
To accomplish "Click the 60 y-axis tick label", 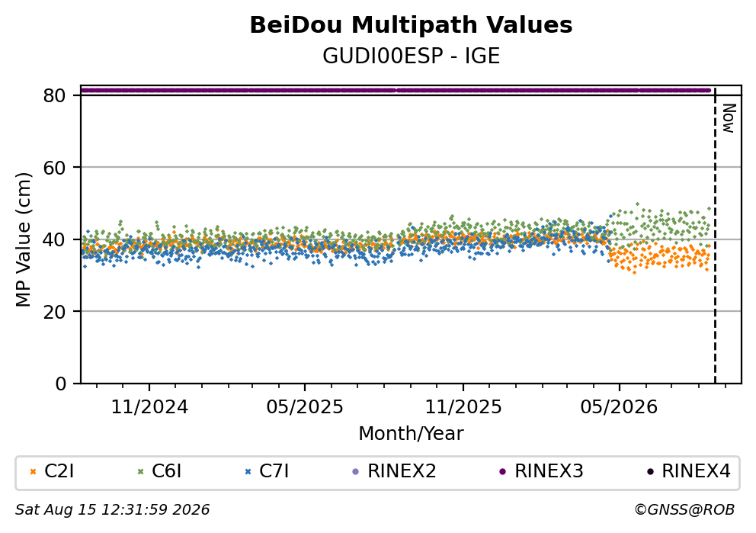I will (54, 168).
